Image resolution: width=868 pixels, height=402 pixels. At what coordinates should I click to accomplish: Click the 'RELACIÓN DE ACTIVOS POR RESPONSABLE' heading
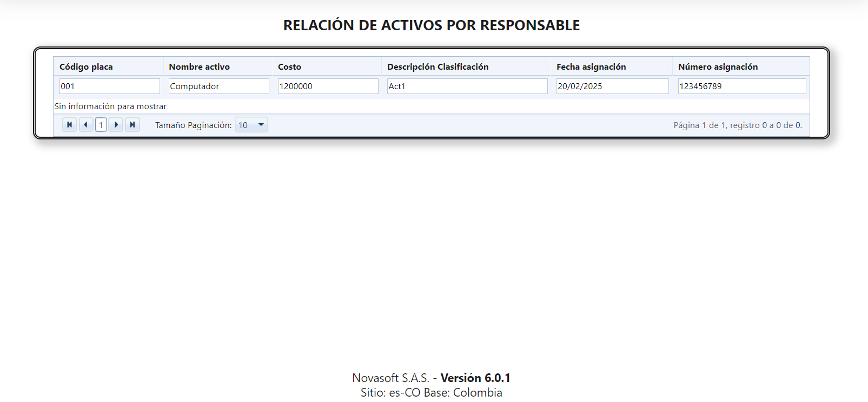pos(432,25)
